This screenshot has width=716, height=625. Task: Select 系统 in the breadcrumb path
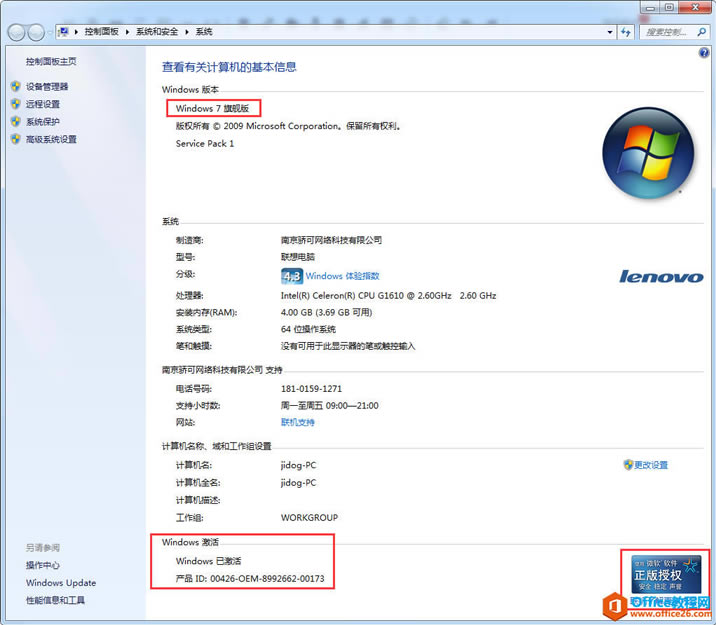(x=204, y=32)
